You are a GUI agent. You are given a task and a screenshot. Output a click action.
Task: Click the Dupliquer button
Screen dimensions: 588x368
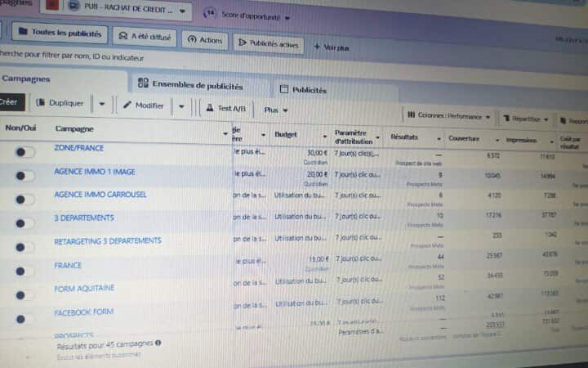(60, 103)
